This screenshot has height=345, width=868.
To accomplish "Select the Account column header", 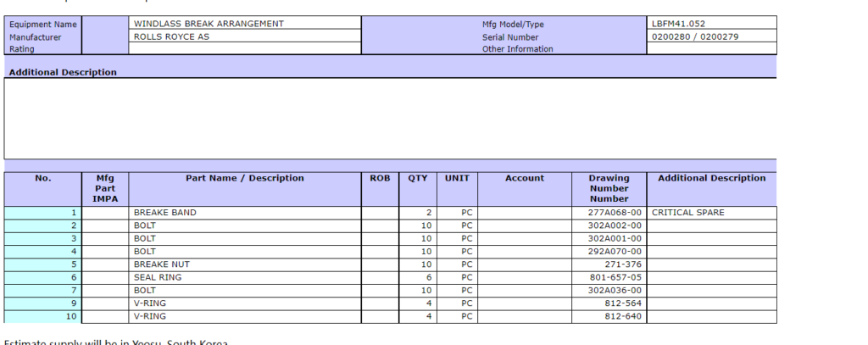I will coord(524,178).
